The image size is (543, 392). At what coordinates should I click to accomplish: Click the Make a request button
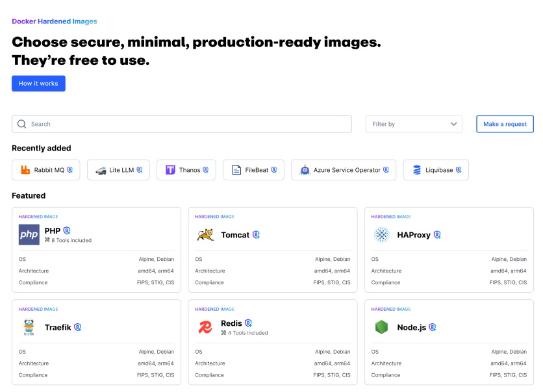pos(505,124)
